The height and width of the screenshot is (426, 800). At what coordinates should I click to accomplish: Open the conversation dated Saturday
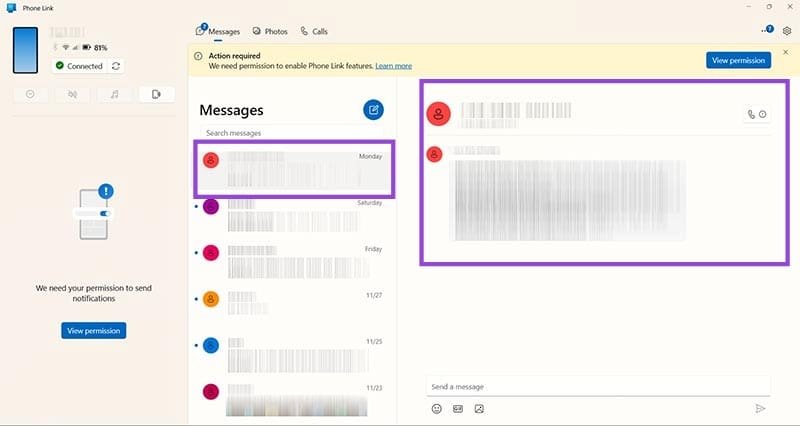tap(293, 216)
